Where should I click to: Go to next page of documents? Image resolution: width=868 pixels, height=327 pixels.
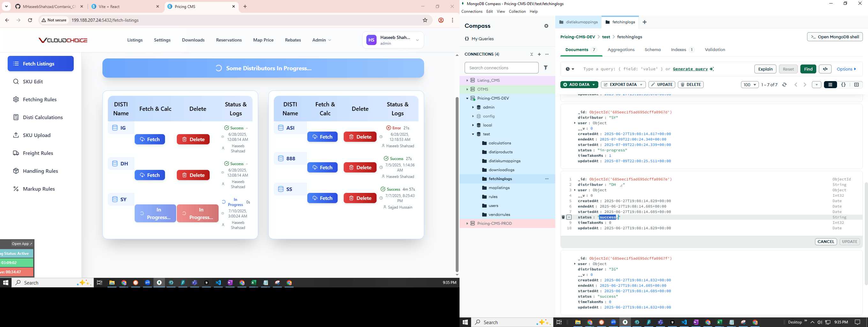coord(805,85)
